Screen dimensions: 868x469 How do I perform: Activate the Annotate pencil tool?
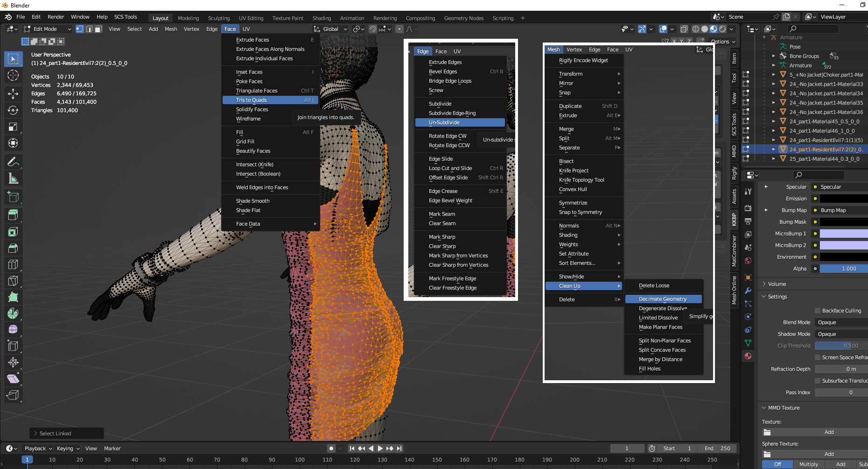coord(13,162)
